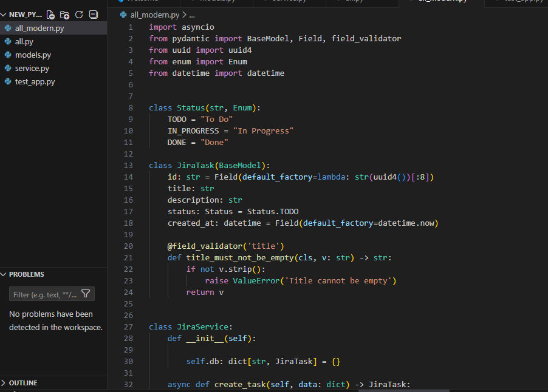Click the all_modern.py breadcrumb label

point(155,15)
